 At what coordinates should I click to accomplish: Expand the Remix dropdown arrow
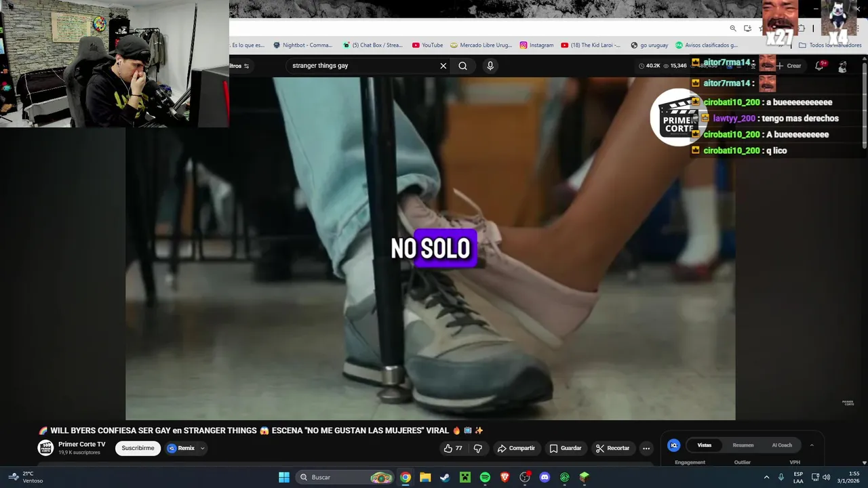click(x=202, y=448)
